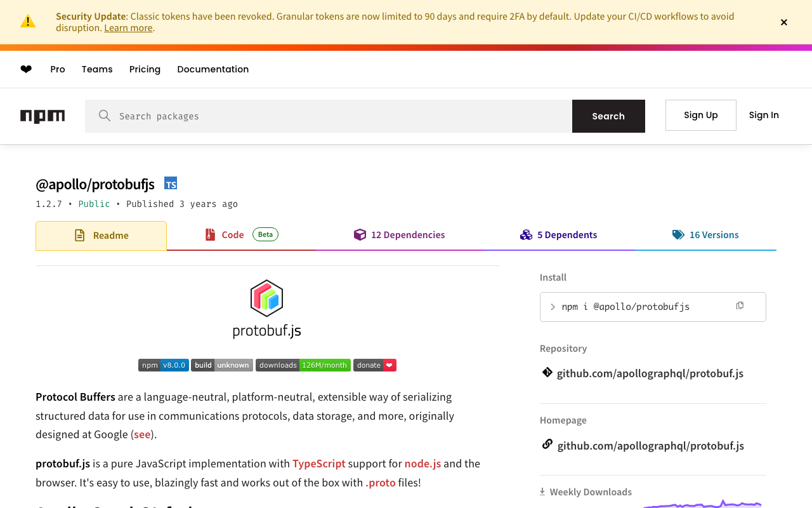The height and width of the screenshot is (508, 812).
Task: Click the Sign Up button
Action: click(x=701, y=115)
